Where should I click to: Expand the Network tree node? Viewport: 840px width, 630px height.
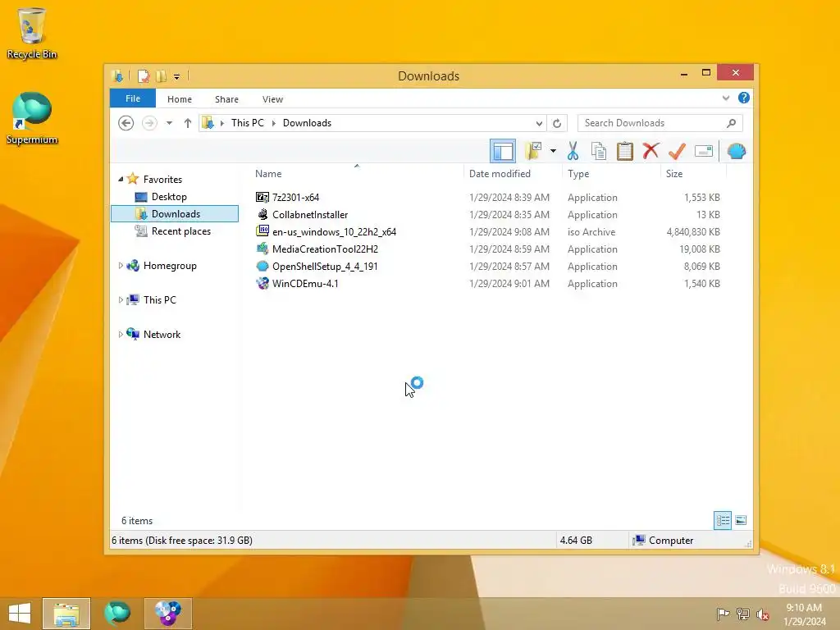pos(121,335)
